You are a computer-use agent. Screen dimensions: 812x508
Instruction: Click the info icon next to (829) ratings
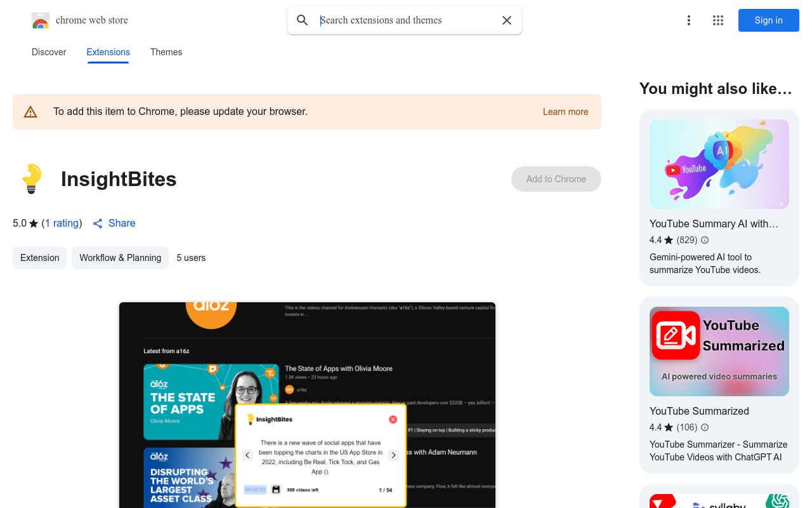click(705, 240)
